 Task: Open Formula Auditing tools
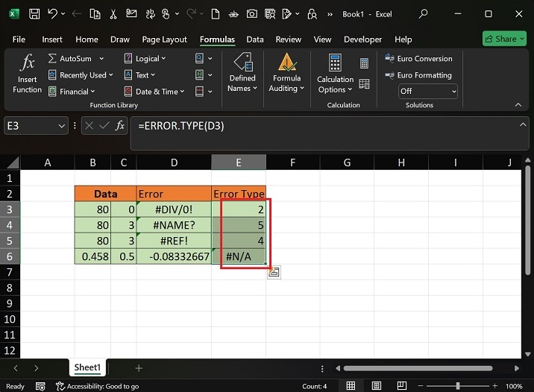[286, 73]
